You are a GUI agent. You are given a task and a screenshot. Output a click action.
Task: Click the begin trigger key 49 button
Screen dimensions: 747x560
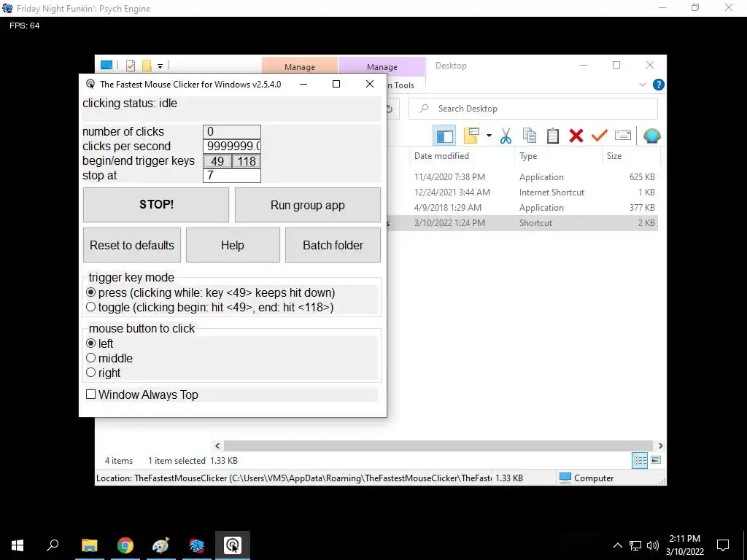217,161
